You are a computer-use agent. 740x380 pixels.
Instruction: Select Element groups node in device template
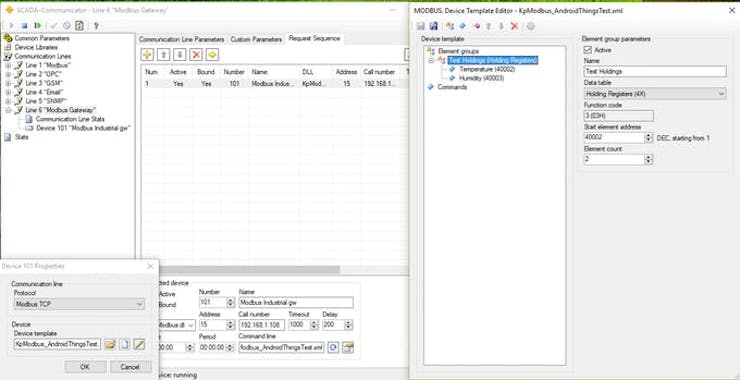pyautogui.click(x=458, y=51)
